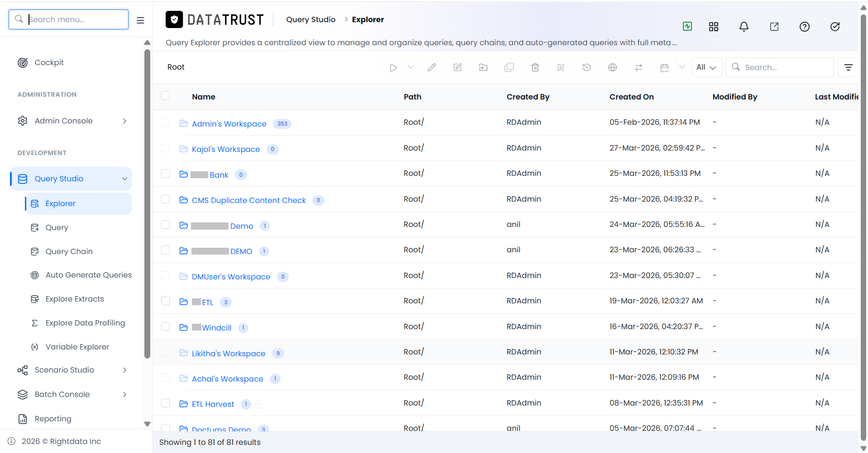Viewport: 868px width, 453px height.
Task: Open DMUser's Workspace folder link
Action: click(231, 277)
